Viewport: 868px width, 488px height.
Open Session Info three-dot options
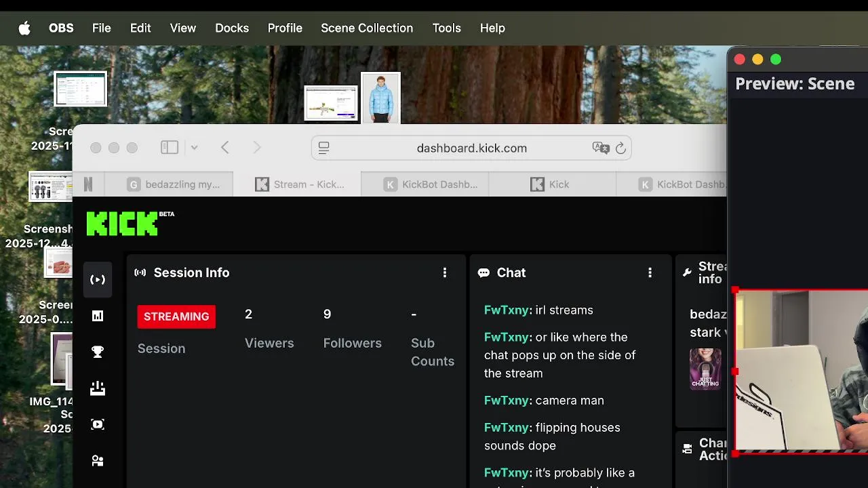(445, 272)
